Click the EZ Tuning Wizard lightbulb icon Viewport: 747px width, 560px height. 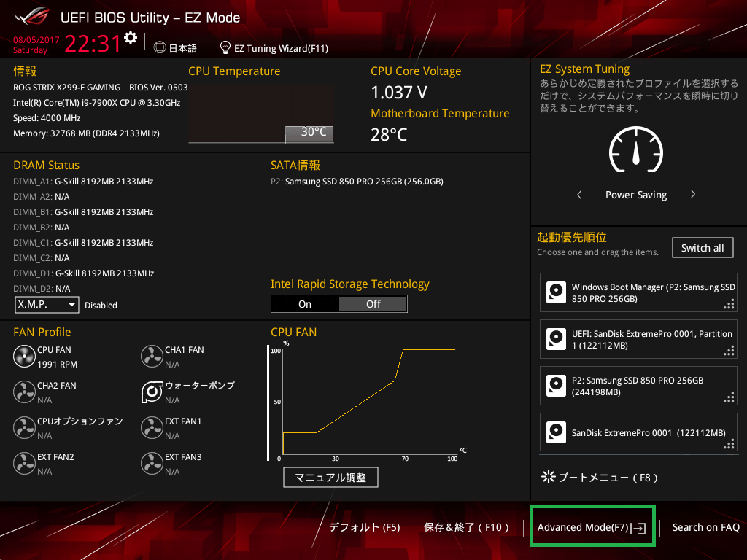225,47
